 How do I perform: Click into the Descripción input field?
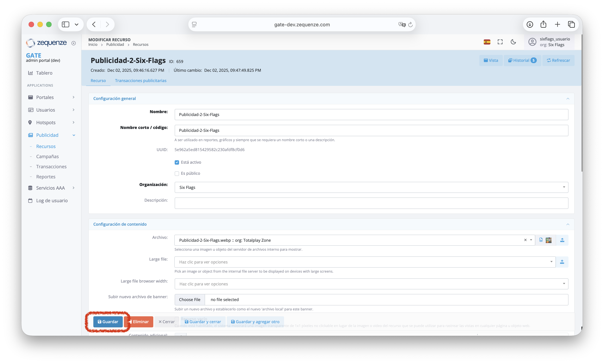pyautogui.click(x=371, y=203)
